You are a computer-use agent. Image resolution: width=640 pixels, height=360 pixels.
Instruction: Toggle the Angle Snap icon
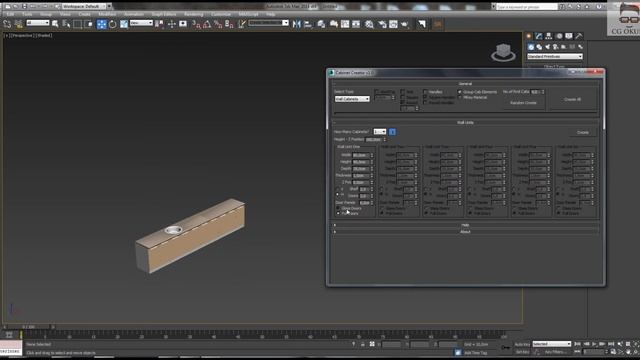point(207,24)
